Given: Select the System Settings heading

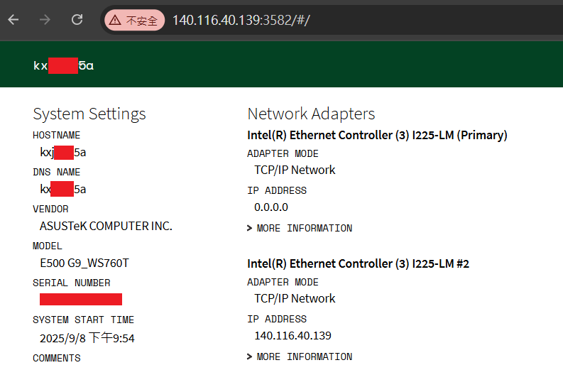Looking at the screenshot, I should pyautogui.click(x=89, y=114).
